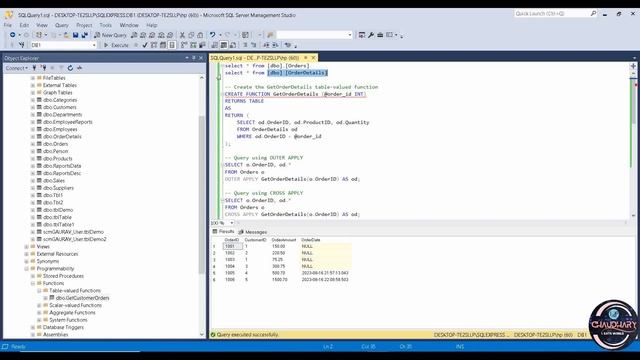Screen dimensions: 640x360
Task: Toggle Include Client Statistics
Action: (202, 45)
